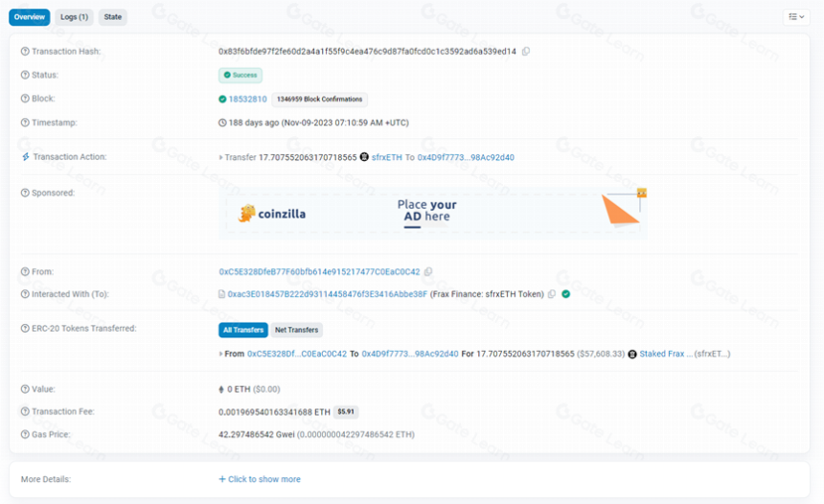The width and height of the screenshot is (824, 504).
Task: Open sender 0xC5E328Df...C0EaC0C42 in token transfer row
Action: (x=297, y=355)
